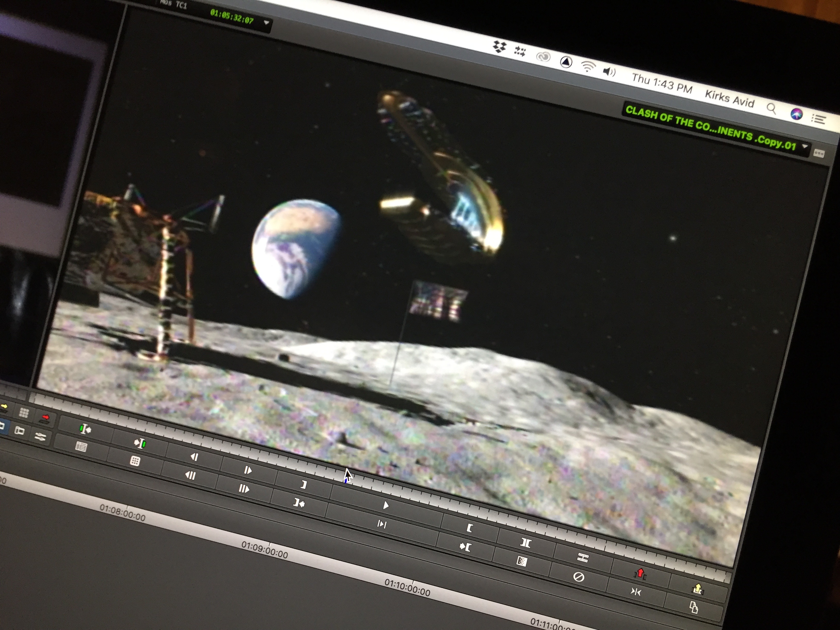Step forward one frame
Viewport: 840px width, 630px height.
[x=248, y=470]
